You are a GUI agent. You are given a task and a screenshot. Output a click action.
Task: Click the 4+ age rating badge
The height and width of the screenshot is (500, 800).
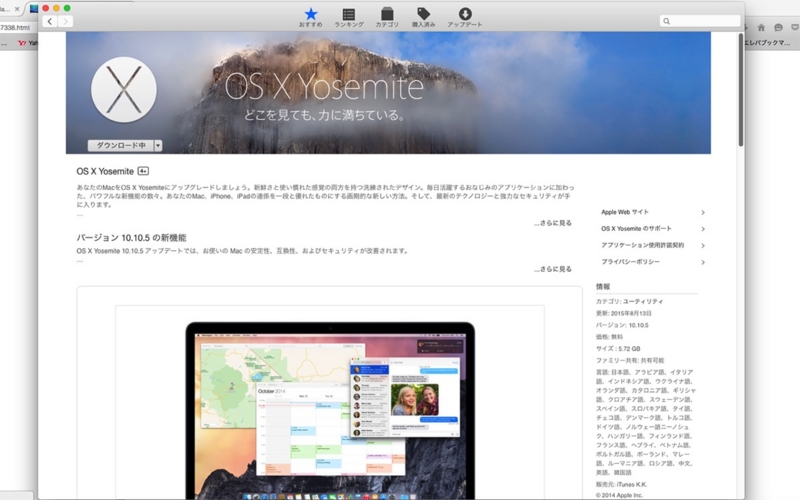point(143,171)
